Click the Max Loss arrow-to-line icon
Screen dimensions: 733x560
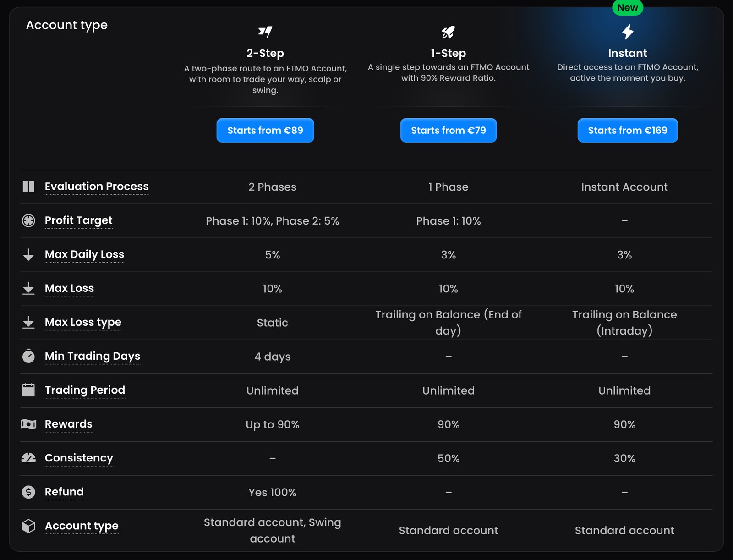click(28, 288)
